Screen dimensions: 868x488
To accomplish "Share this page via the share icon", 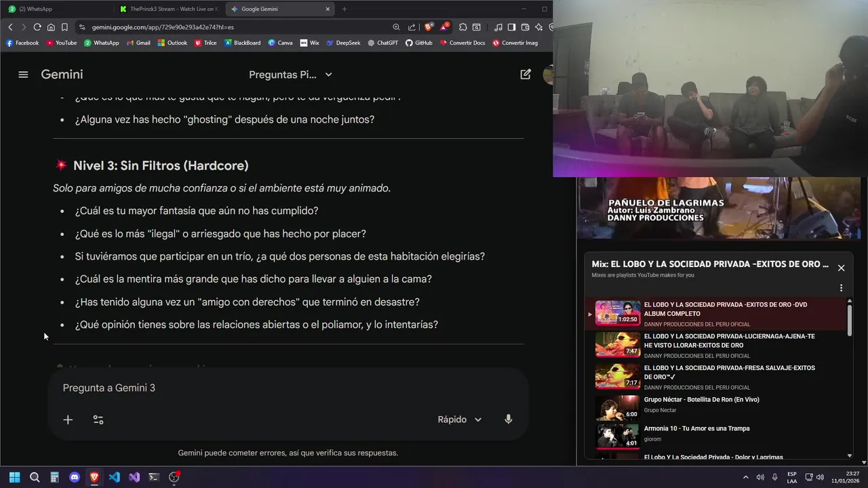I will tap(412, 27).
